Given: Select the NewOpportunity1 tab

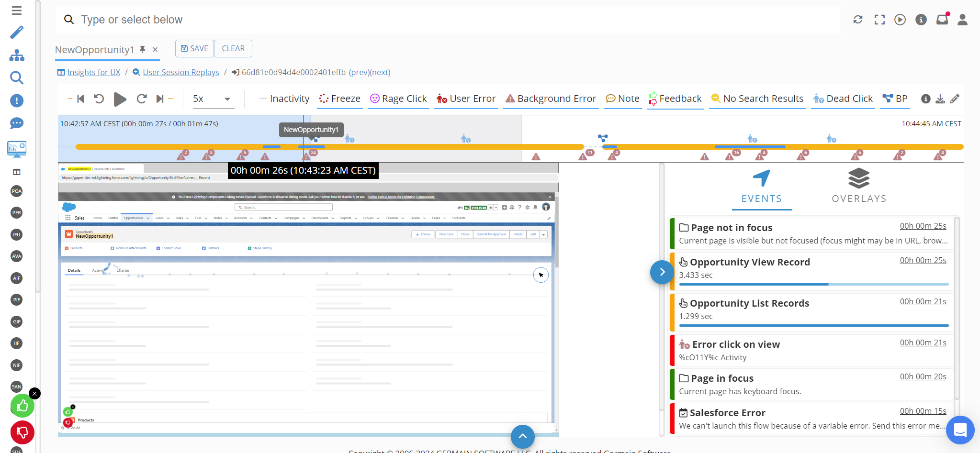Looking at the screenshot, I should (x=95, y=50).
